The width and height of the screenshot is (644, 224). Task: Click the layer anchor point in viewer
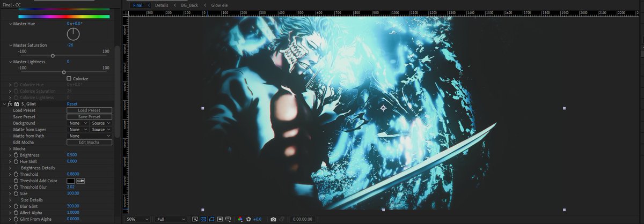[x=383, y=108]
